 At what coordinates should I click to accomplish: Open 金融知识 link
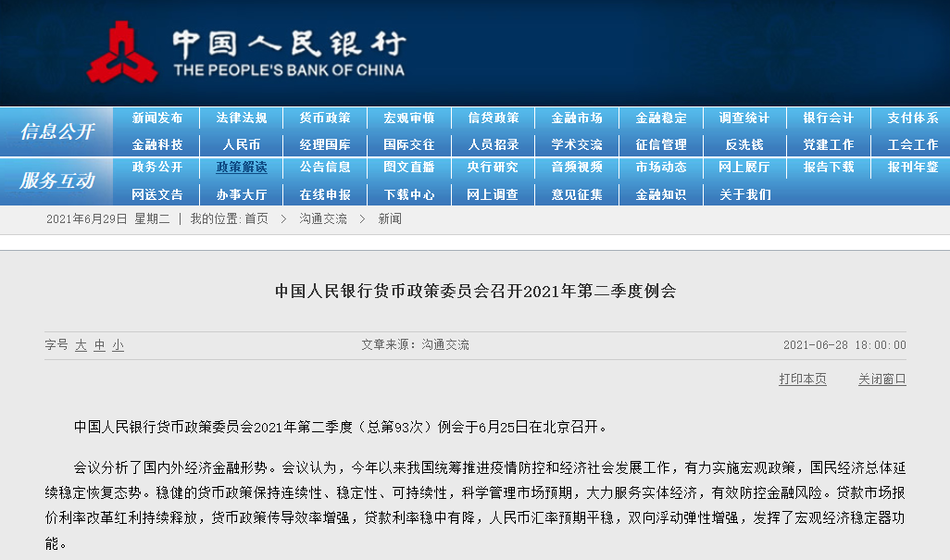661,194
